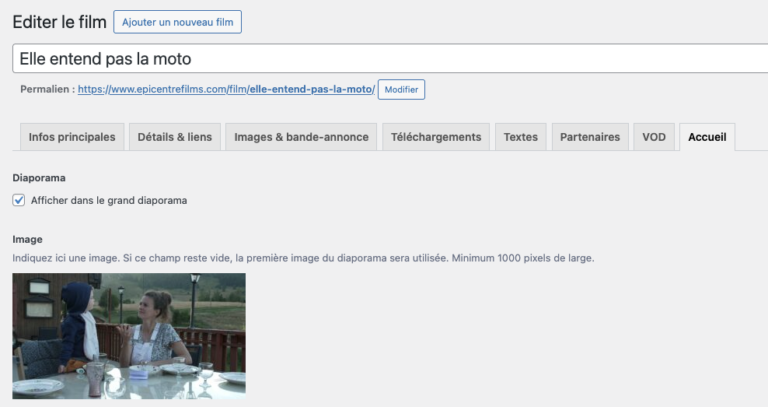The height and width of the screenshot is (407, 768).
Task: Click the 'Permalien :' label
Action: coord(46,90)
